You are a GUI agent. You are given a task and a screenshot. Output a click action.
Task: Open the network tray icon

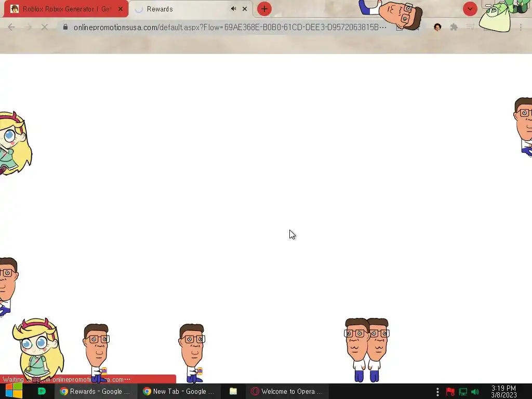(x=463, y=392)
